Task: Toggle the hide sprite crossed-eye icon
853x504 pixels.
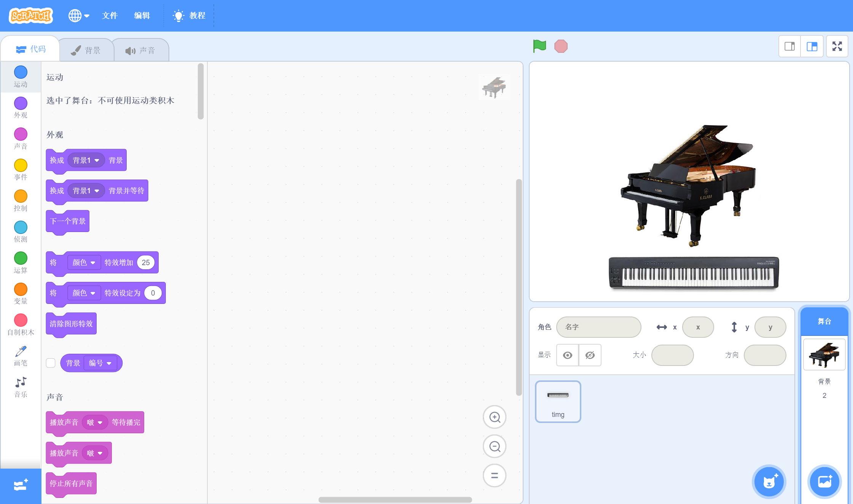Action: tap(590, 355)
